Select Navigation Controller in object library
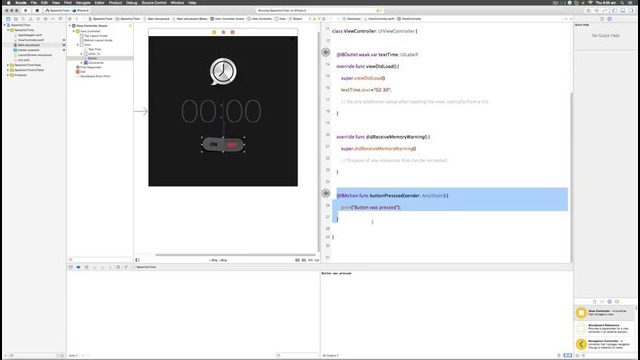Screen dimensions: 640x360 604,344
